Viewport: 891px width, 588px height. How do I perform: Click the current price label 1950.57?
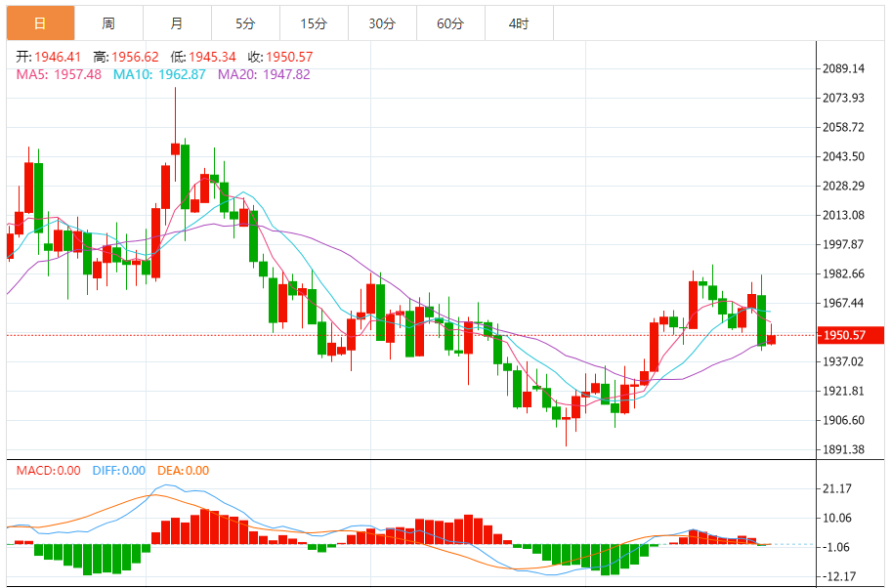pos(851,335)
